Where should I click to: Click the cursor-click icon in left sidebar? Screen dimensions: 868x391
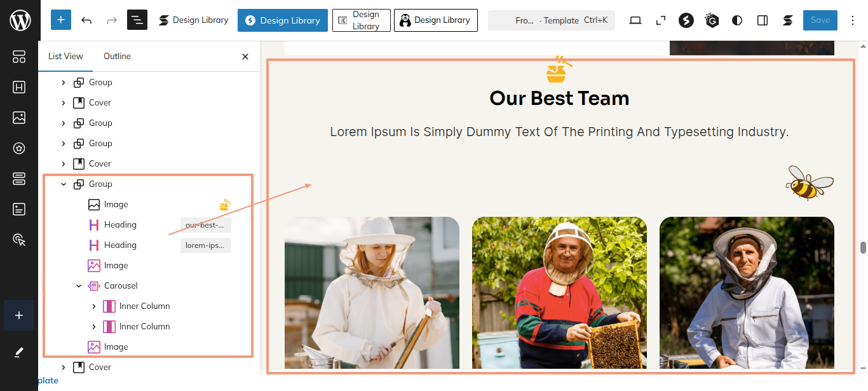(19, 240)
